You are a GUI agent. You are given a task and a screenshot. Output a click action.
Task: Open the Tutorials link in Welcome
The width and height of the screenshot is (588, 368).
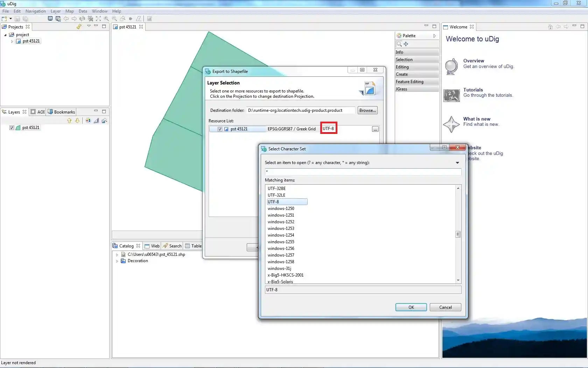[473, 90]
